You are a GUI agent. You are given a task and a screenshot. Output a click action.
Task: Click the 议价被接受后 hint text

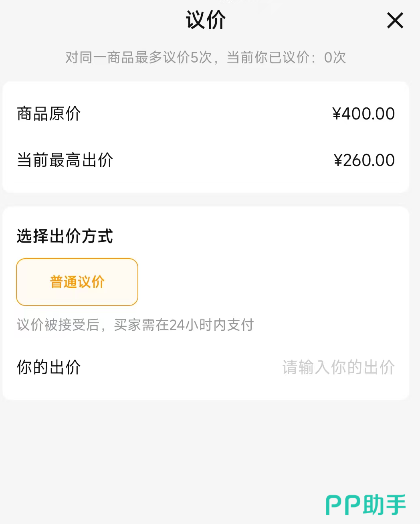pos(58,325)
